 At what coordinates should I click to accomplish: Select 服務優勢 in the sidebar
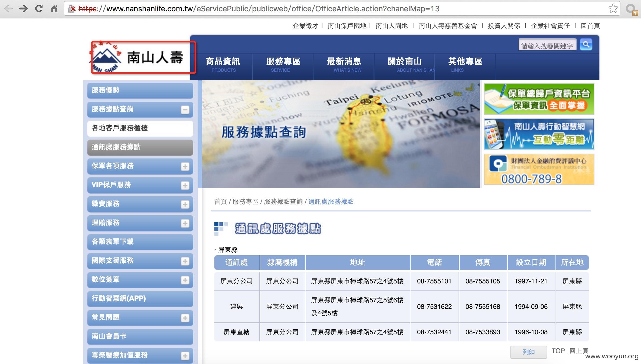tap(140, 91)
